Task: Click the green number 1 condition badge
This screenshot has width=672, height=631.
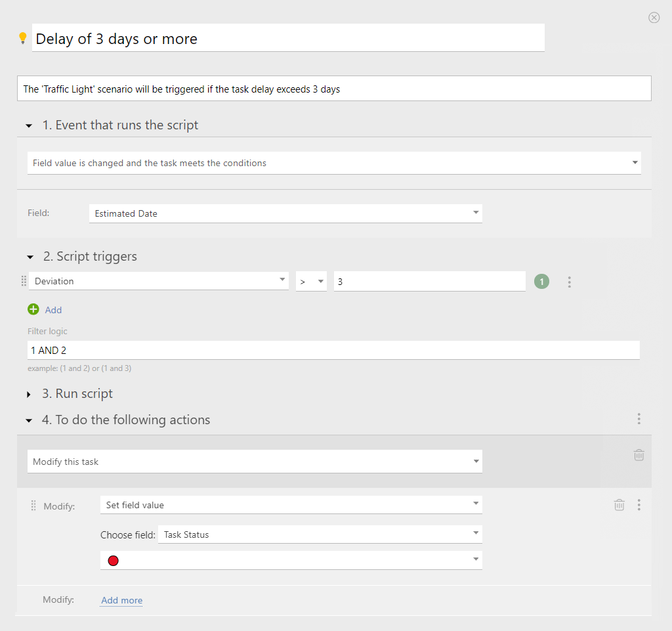Action: tap(541, 282)
